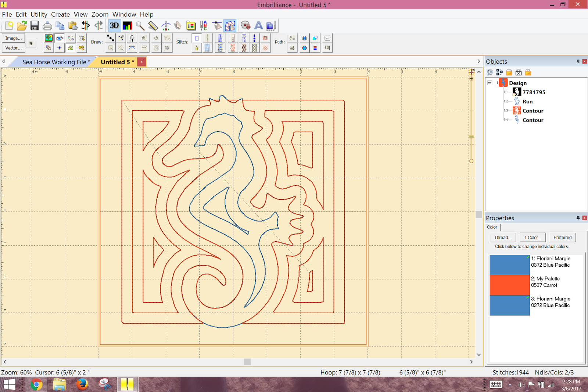The height and width of the screenshot is (392, 588).
Task: Select the Carrot orange color swatch
Action: pos(509,285)
